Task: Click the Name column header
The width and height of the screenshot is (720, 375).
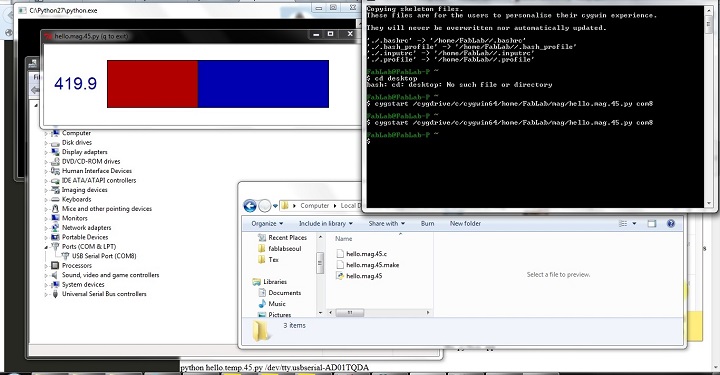Action: click(343, 239)
